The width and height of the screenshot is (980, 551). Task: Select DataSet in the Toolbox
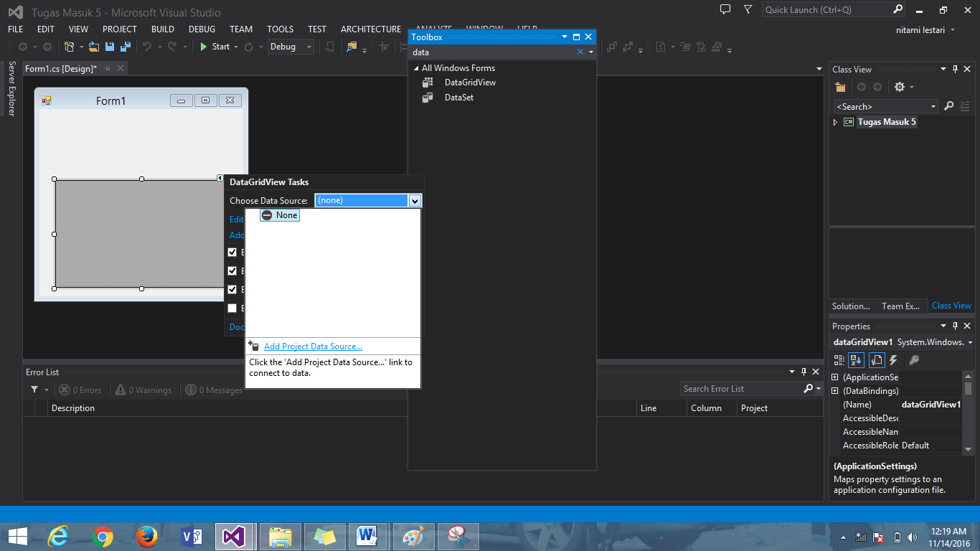click(459, 97)
